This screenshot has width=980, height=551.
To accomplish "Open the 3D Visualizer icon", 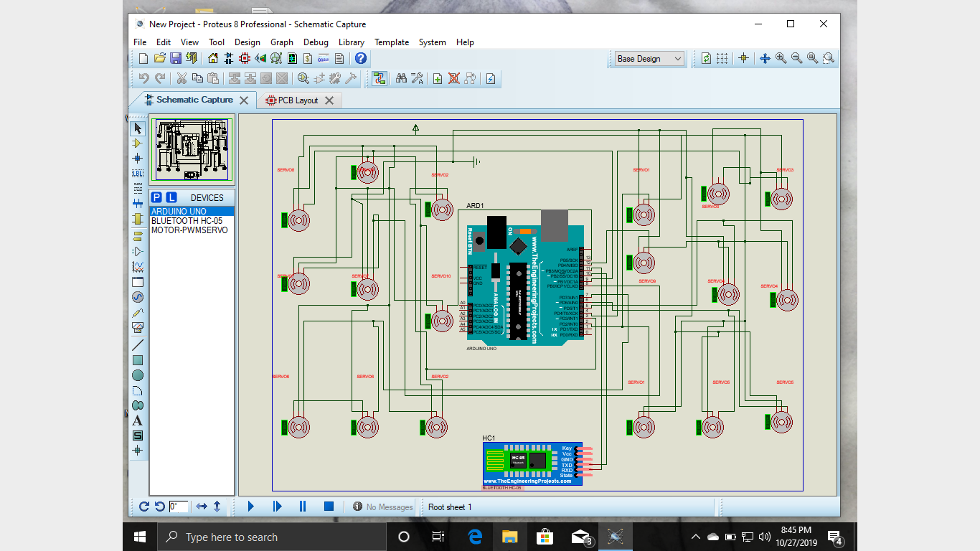I will 260,58.
